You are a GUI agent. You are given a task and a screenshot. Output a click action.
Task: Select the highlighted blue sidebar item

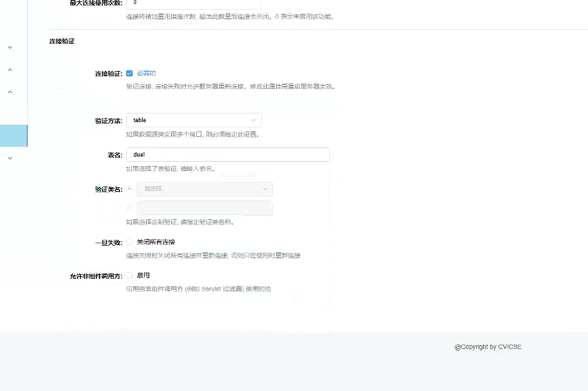[13, 135]
